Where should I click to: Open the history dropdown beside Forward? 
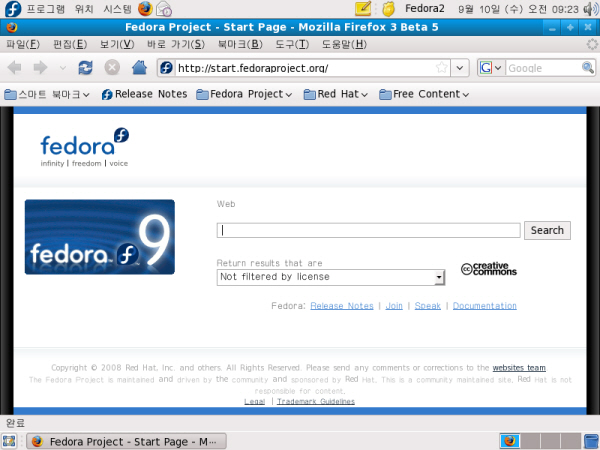62,68
